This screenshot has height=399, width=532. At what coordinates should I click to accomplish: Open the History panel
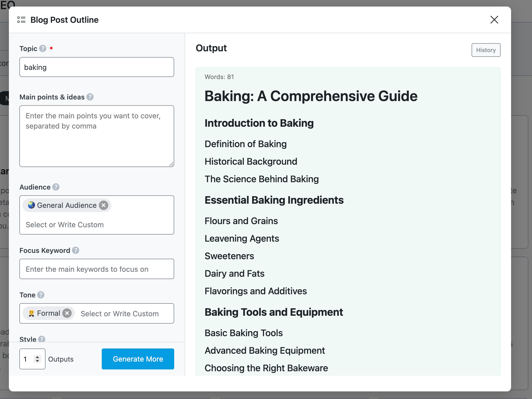pyautogui.click(x=486, y=50)
